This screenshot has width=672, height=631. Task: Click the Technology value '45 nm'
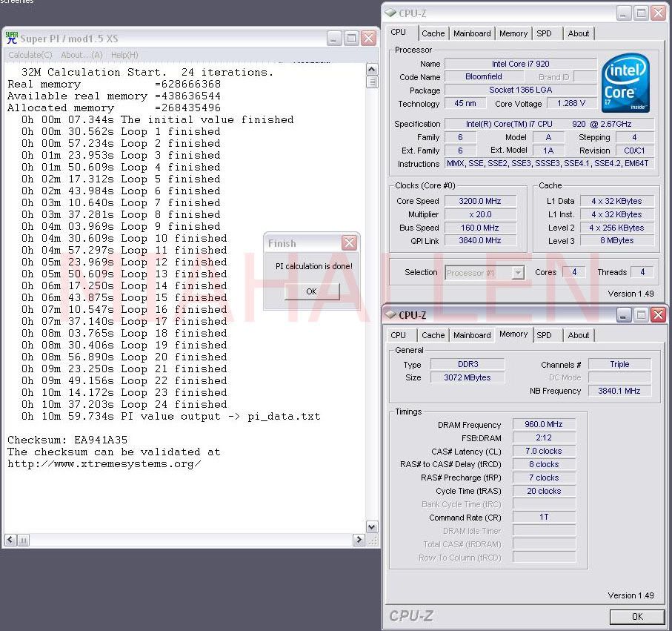[x=465, y=103]
